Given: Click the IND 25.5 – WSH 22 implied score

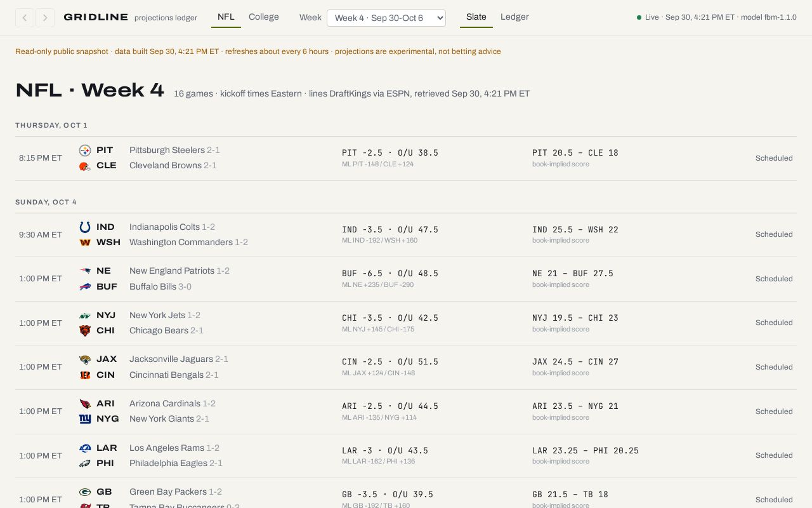Looking at the screenshot, I should click(x=575, y=230).
